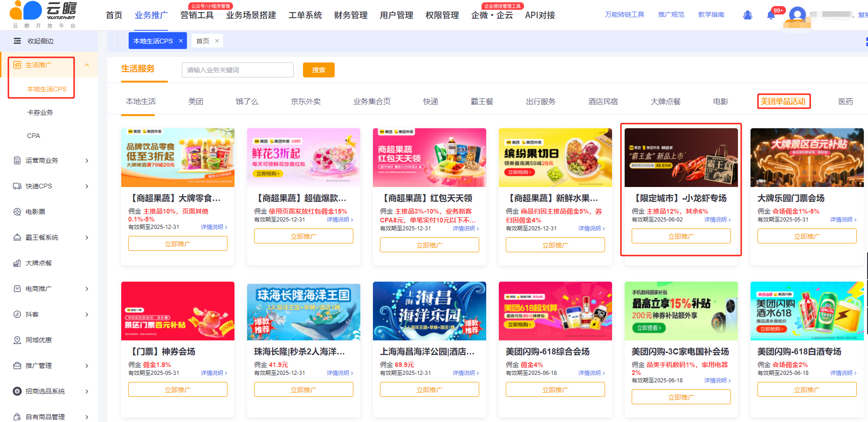Switch to the 生活服务 section tab

pyautogui.click(x=138, y=69)
